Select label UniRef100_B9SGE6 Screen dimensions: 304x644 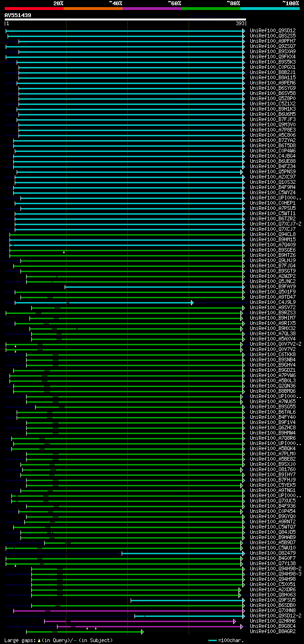coord(273,250)
